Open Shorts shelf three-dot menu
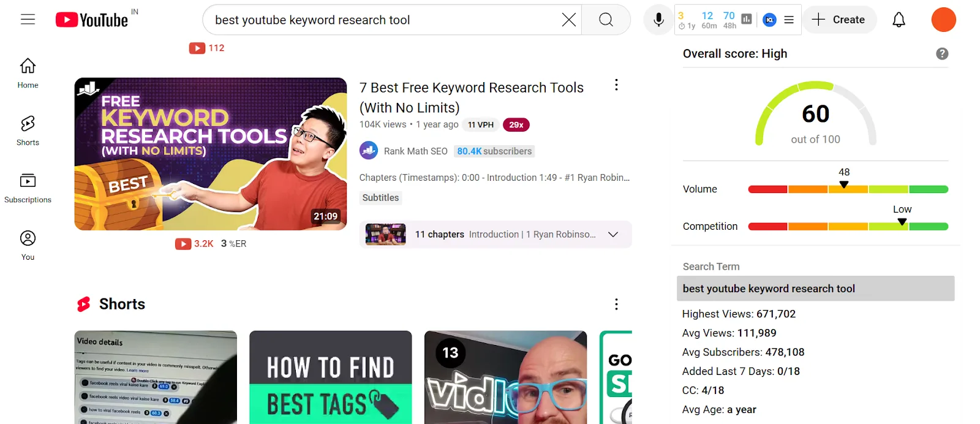 coord(616,304)
